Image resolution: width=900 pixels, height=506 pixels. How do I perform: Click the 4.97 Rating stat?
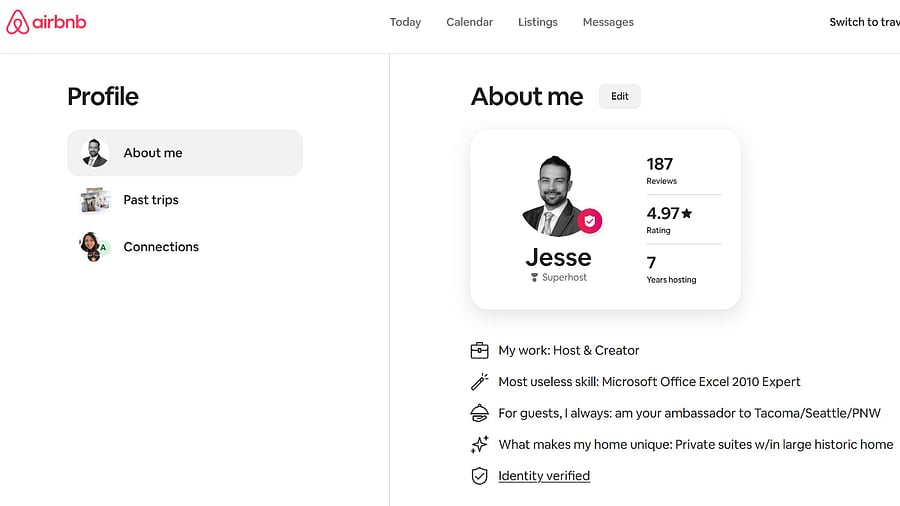[x=669, y=220]
